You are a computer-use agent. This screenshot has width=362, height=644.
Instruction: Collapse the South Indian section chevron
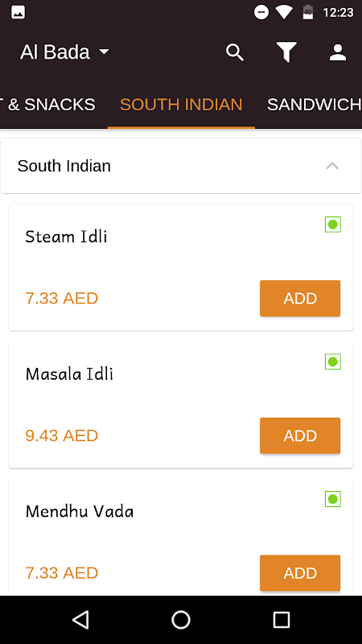click(x=332, y=166)
